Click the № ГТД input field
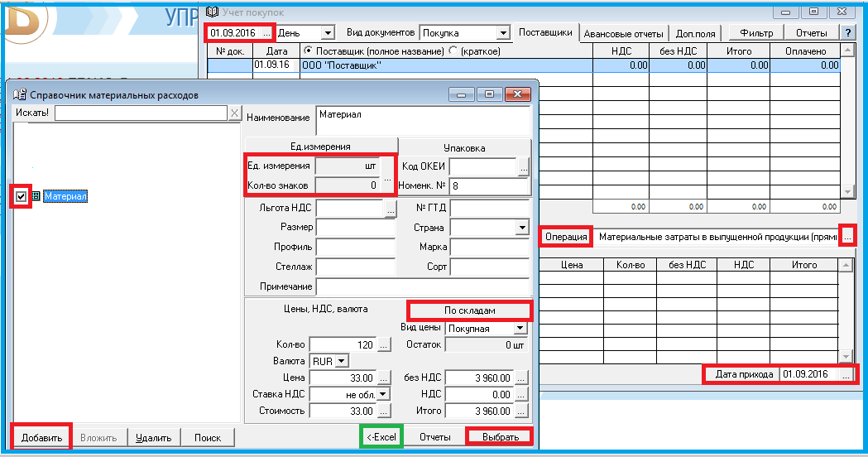Viewport: 868px width, 457px height. [x=490, y=208]
